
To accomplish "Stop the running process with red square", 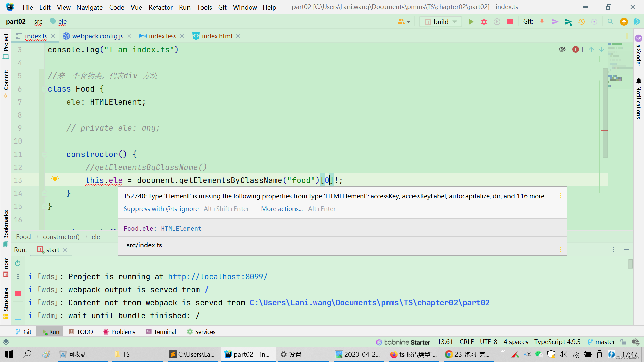I will click(510, 22).
